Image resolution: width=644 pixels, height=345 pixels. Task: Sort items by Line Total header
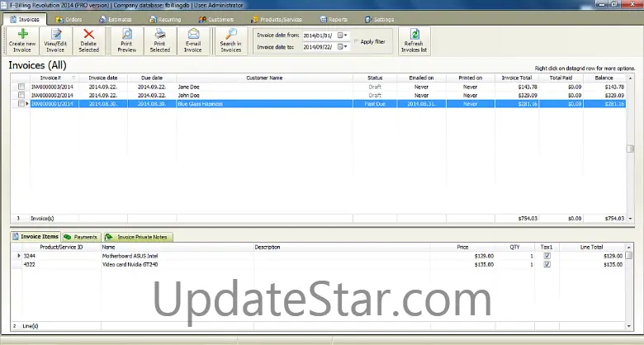tap(591, 247)
